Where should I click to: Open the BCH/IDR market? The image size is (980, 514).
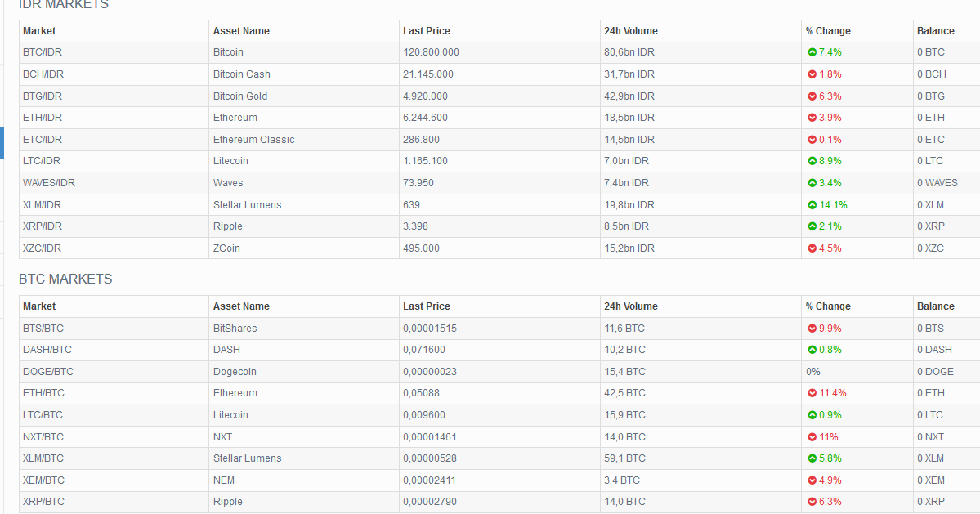coord(43,74)
